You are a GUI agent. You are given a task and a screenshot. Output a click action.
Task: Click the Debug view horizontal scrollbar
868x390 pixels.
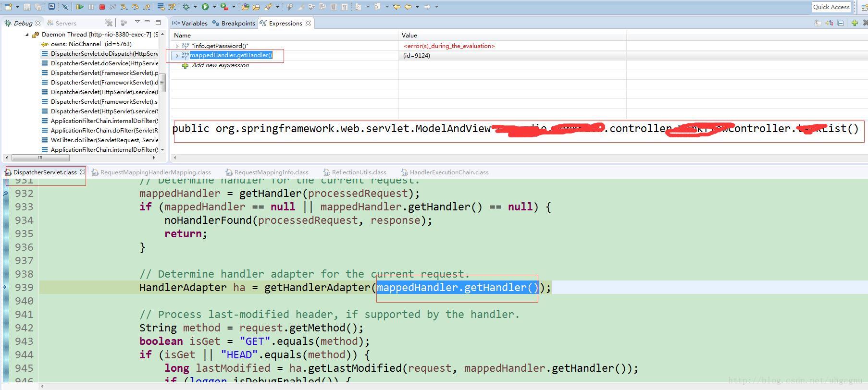click(x=40, y=158)
